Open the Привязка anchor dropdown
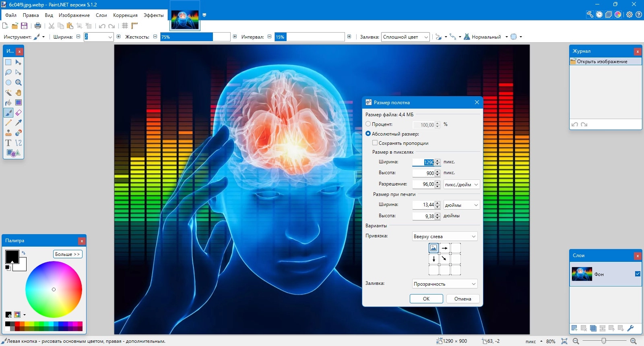644x346 pixels. pyautogui.click(x=445, y=237)
